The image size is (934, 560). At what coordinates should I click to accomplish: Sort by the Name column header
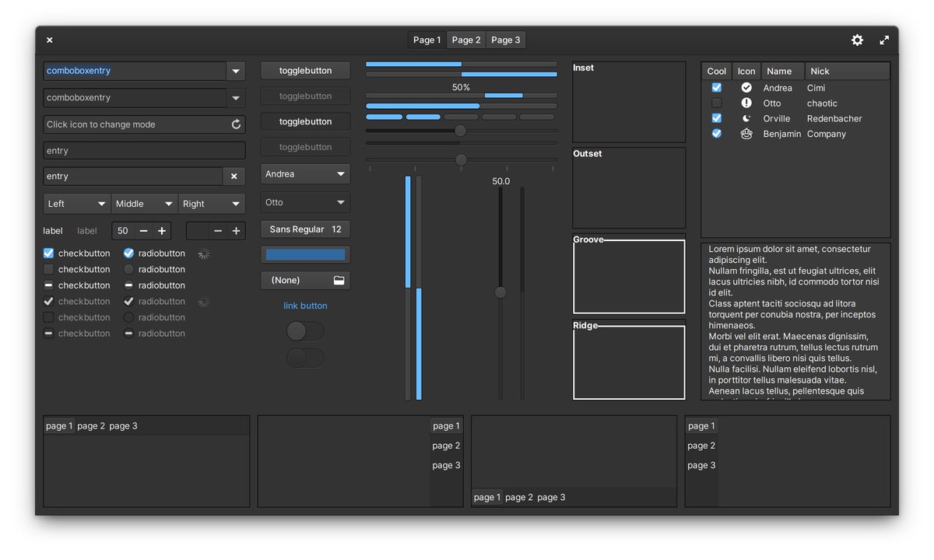coord(783,72)
